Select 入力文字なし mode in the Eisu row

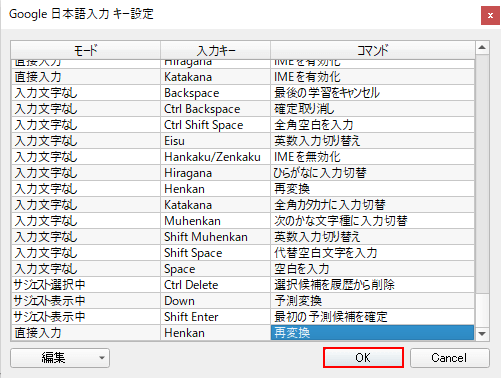(86, 141)
